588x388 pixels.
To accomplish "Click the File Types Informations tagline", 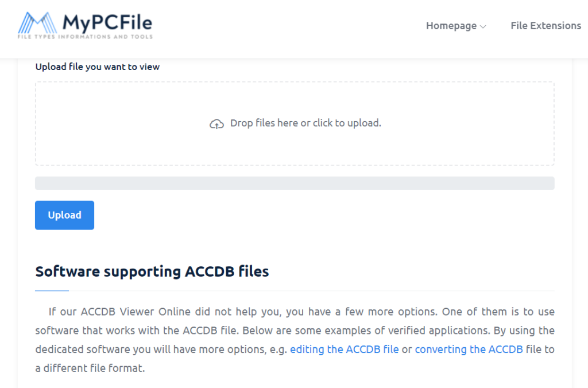I will click(85, 37).
